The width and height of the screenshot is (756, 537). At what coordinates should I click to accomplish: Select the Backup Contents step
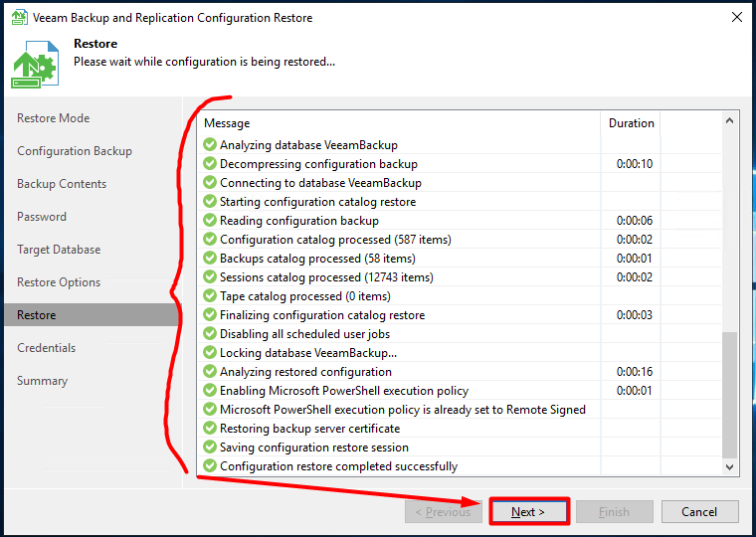click(x=62, y=184)
